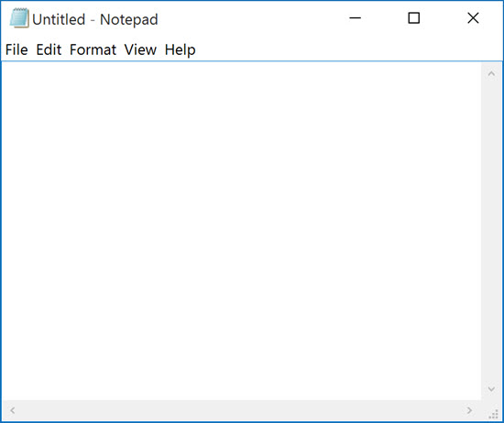Open the Edit menu

click(49, 49)
